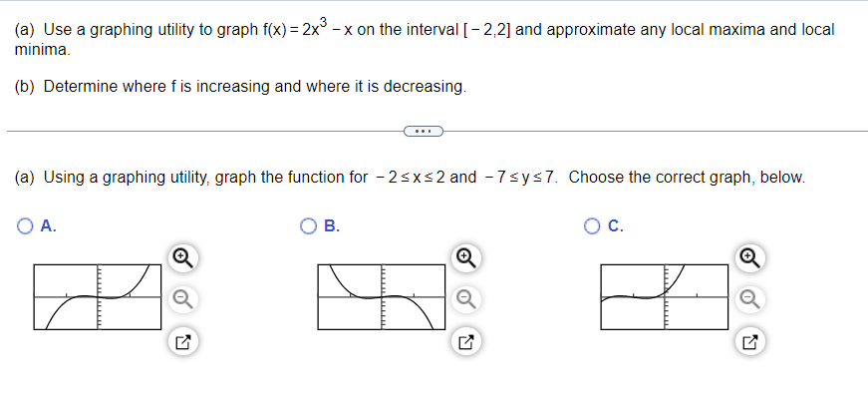The image size is (868, 411).
Task: Zoom in on graph A
Action: pyautogui.click(x=183, y=257)
